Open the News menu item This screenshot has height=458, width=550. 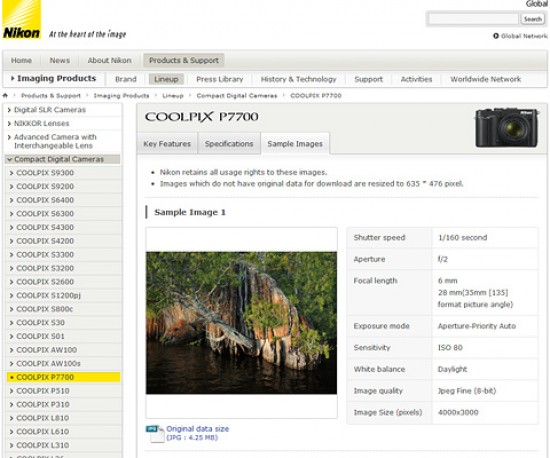point(60,60)
